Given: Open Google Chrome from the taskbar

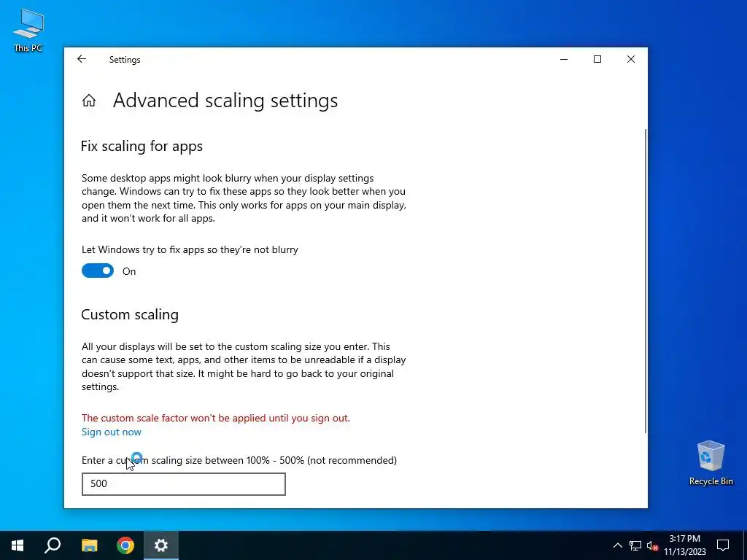Looking at the screenshot, I should pos(125,545).
